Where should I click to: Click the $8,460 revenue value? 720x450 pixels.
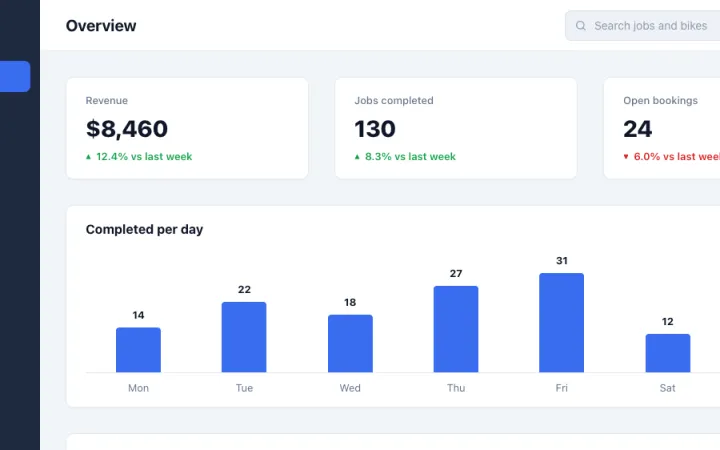(127, 129)
